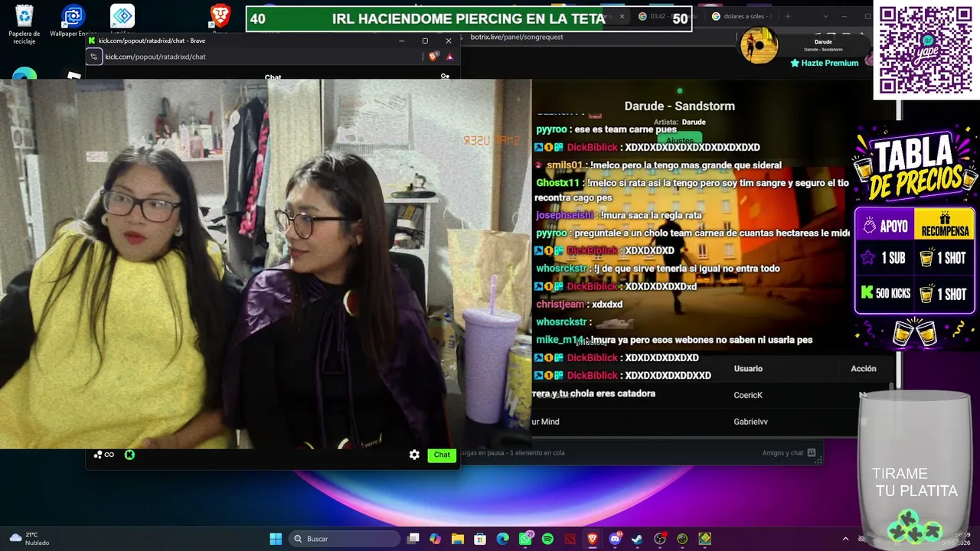Viewport: 980px width, 551px height.
Task: Open WhatsApp from the taskbar
Action: tap(525, 539)
